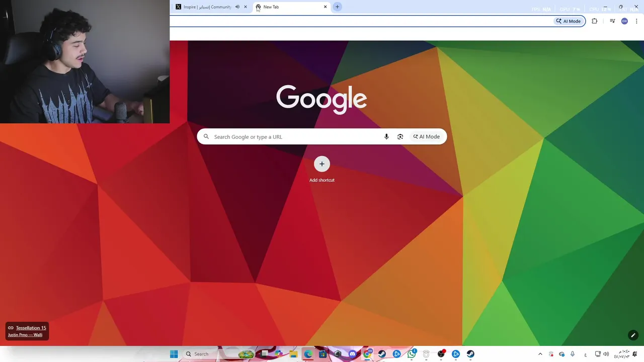
Task: Open the notifications bell icon in system tray
Action: [x=635, y=354]
